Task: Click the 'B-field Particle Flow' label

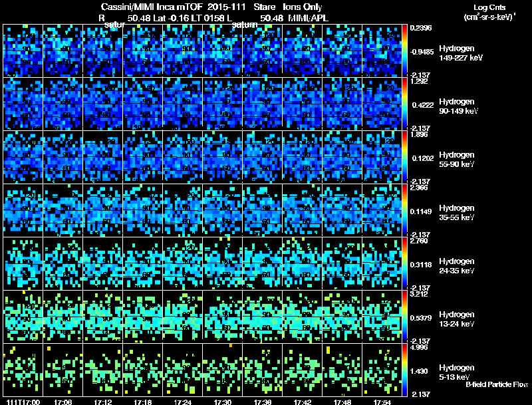Action: point(497,384)
